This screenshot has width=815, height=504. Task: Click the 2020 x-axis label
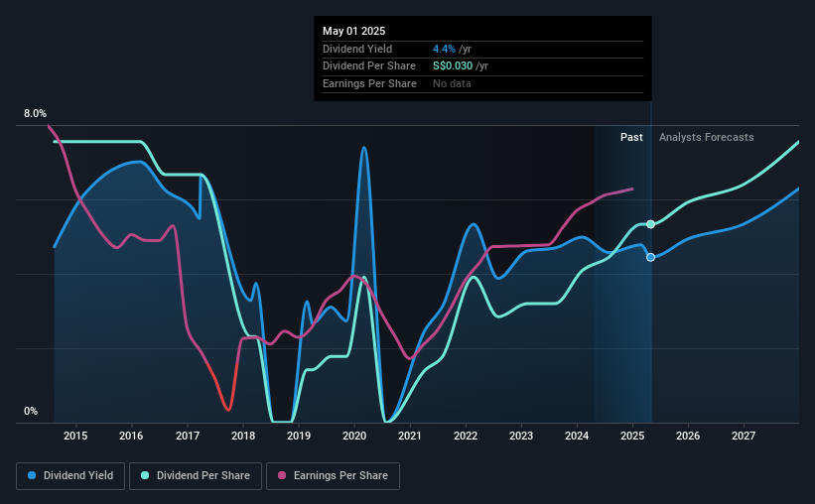pyautogui.click(x=354, y=436)
